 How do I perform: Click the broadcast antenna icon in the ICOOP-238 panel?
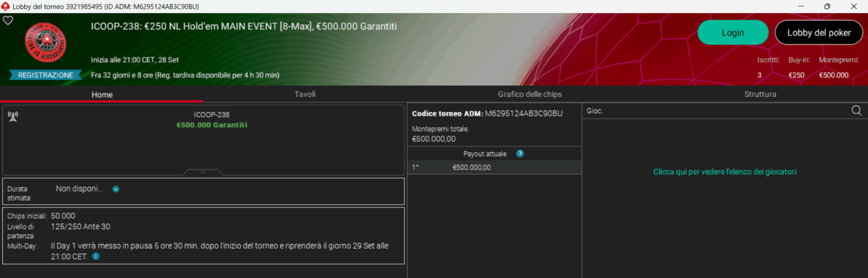click(13, 117)
